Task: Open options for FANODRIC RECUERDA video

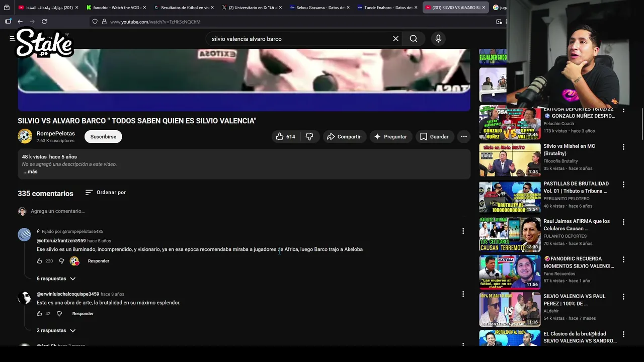Action: click(x=623, y=259)
